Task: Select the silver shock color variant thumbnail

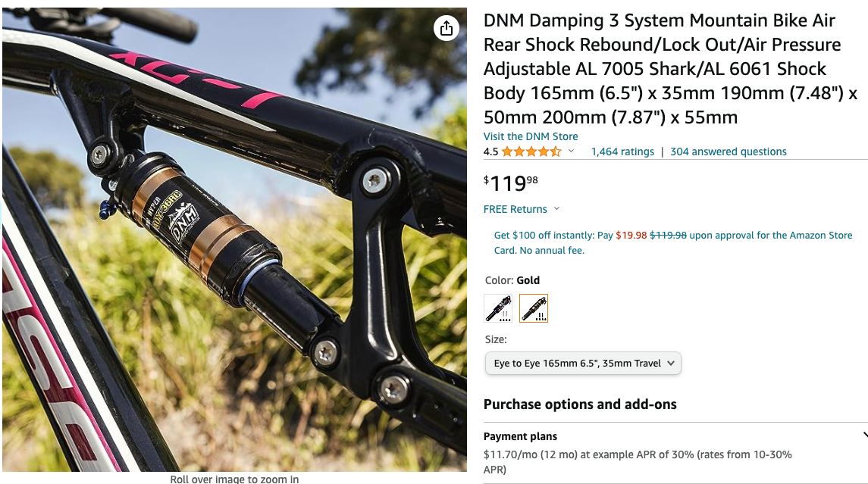Action: (x=498, y=308)
